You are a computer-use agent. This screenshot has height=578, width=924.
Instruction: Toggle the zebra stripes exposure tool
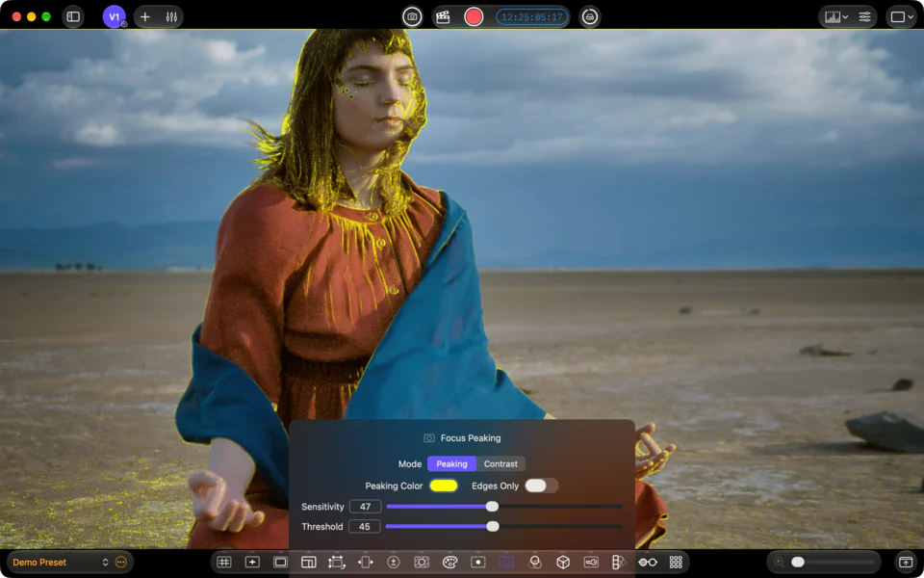(x=422, y=562)
